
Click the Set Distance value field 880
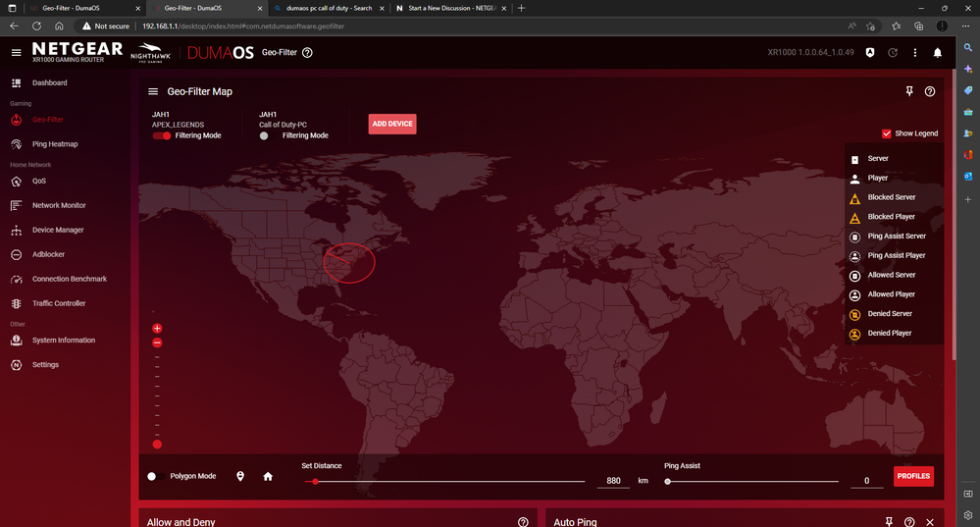click(613, 481)
